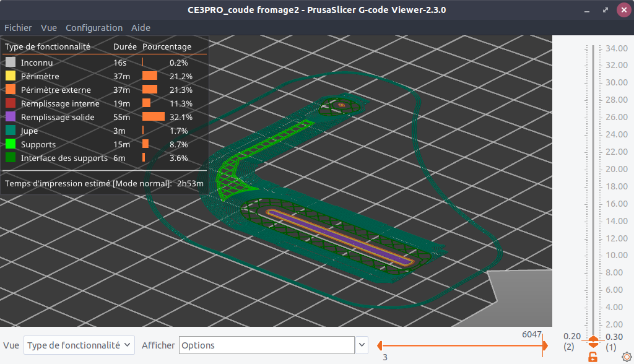This screenshot has width=634, height=364.
Task: Toggle the Supports bright green swatch
Action: coord(11,144)
